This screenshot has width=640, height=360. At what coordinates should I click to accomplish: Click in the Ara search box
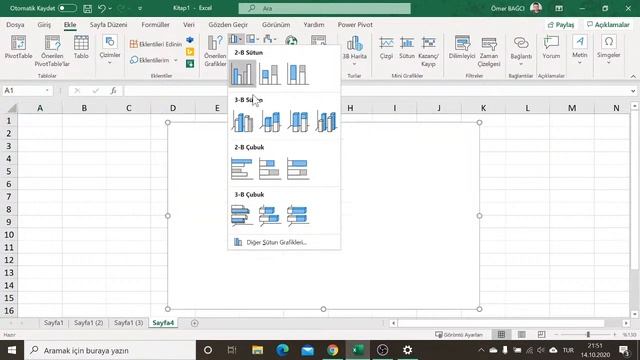pyautogui.click(x=324, y=8)
